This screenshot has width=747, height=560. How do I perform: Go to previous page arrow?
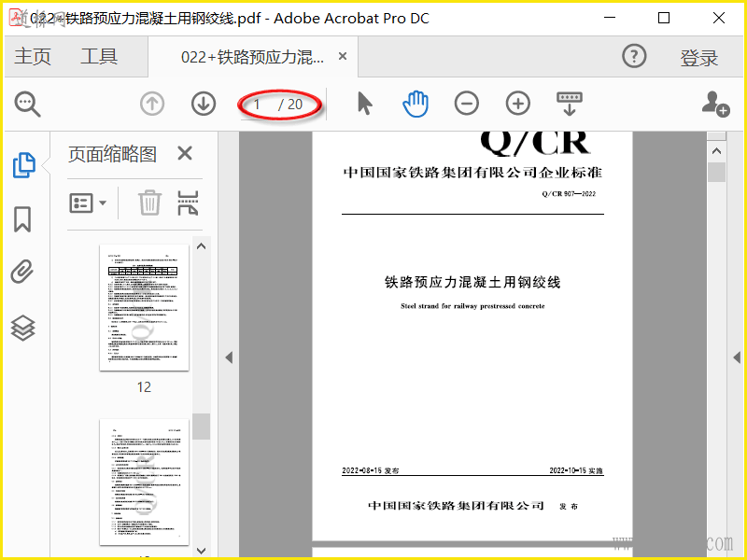tap(152, 104)
